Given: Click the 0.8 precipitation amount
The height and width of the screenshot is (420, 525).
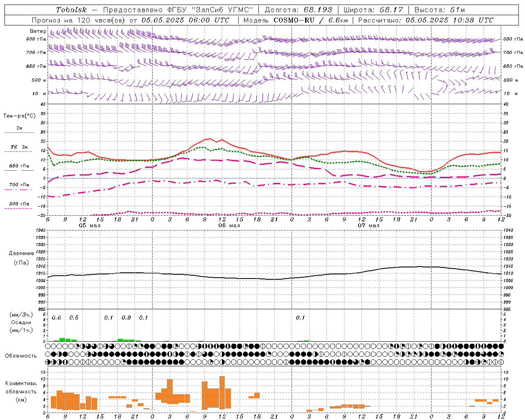Looking at the screenshot, I should [126, 318].
